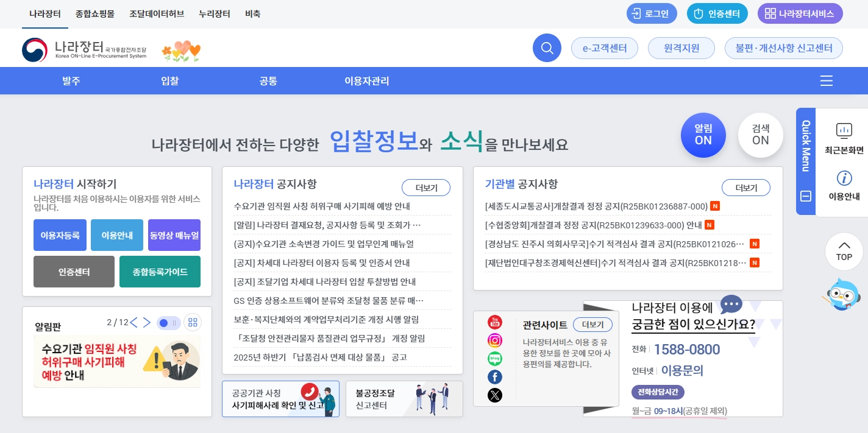Click the magnifier search icon button
Screen dimensions: 868x433
(547, 48)
